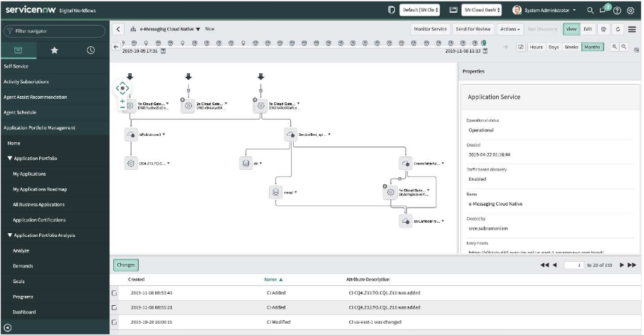The width and height of the screenshot is (644, 335).
Task: Open the Actions dropdown
Action: pyautogui.click(x=510, y=29)
